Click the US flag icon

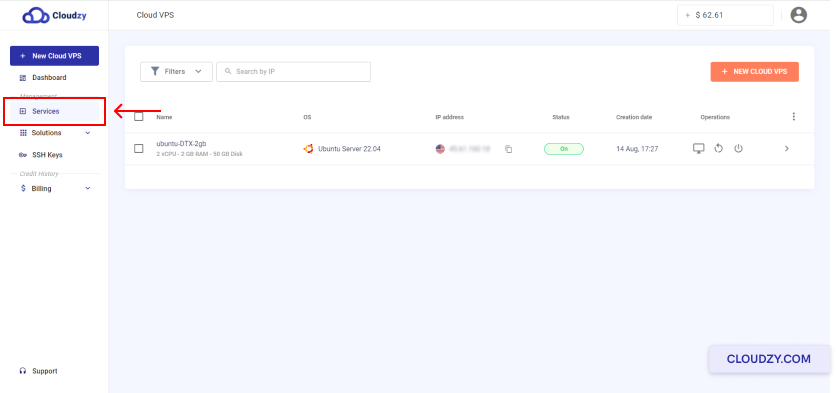440,149
